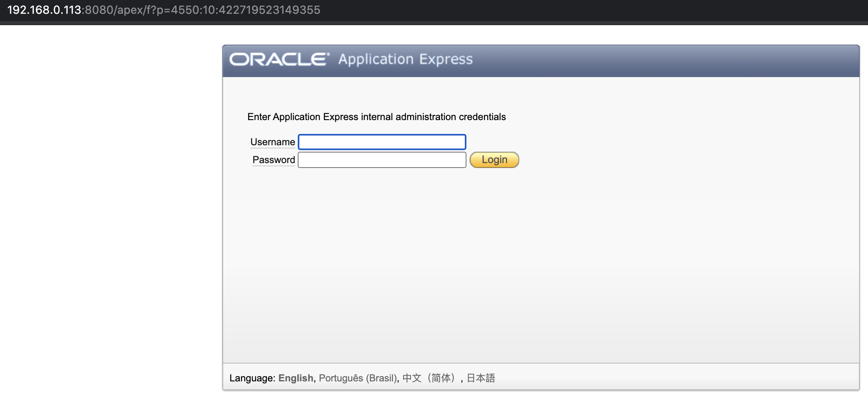Click the Language: footer label
This screenshot has height=396, width=868.
252,378
